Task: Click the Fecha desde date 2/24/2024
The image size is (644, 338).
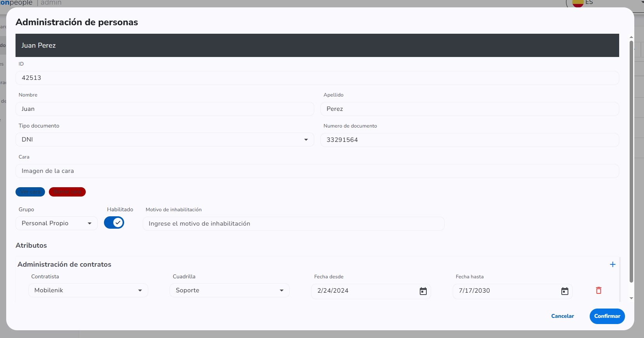Action: tap(333, 291)
